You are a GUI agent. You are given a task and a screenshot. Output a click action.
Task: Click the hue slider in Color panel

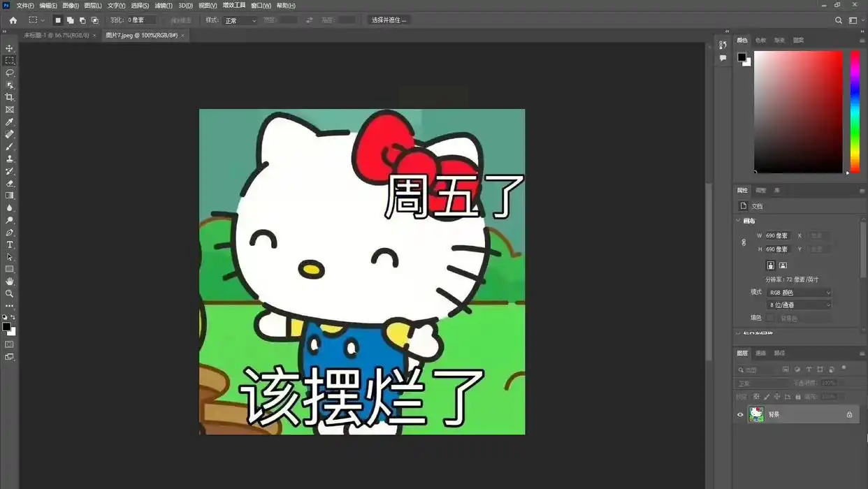pyautogui.click(x=855, y=112)
